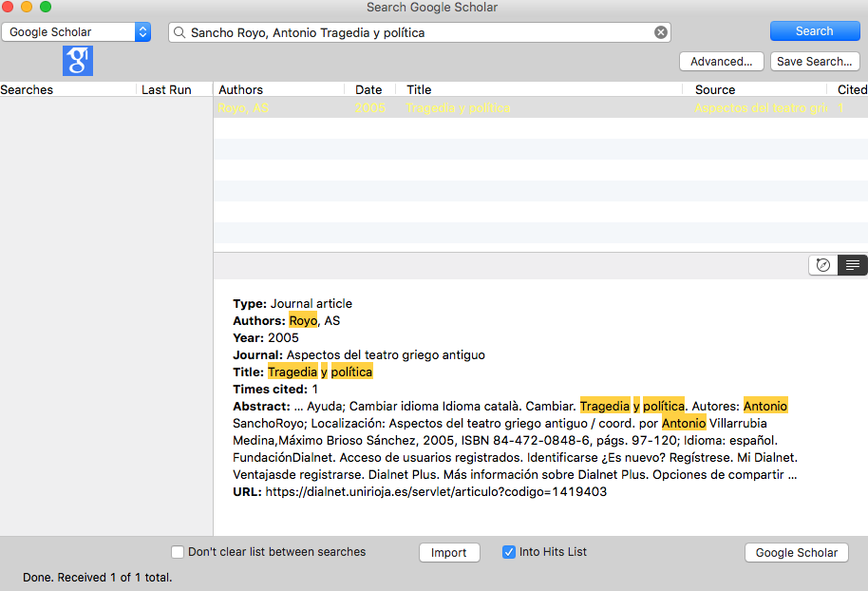The width and height of the screenshot is (868, 591).
Task: Click 'Tragedia y política' in results list
Action: pos(459,108)
